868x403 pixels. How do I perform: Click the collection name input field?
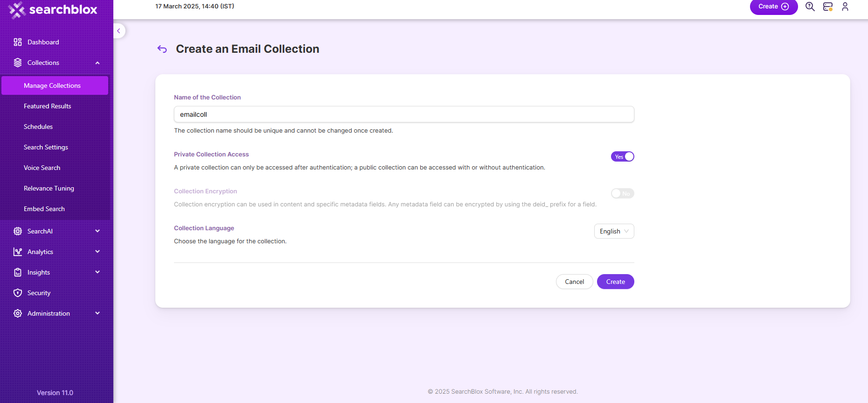click(404, 114)
